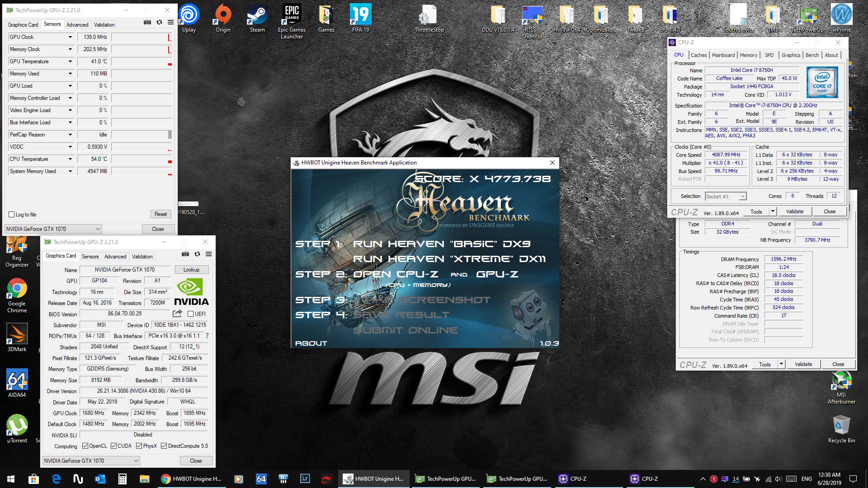The height and width of the screenshot is (488, 868).
Task: Click the Lookup button in GPU-Z
Action: coord(191,270)
